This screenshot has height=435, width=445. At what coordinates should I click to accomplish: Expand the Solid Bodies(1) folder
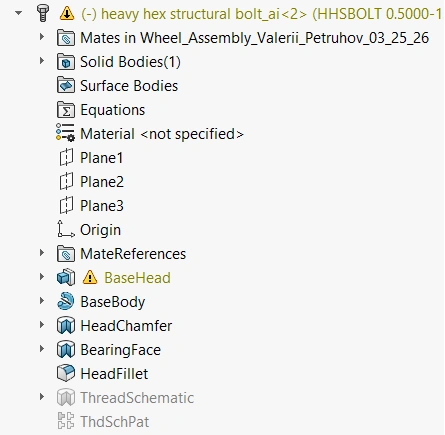pyautogui.click(x=42, y=61)
